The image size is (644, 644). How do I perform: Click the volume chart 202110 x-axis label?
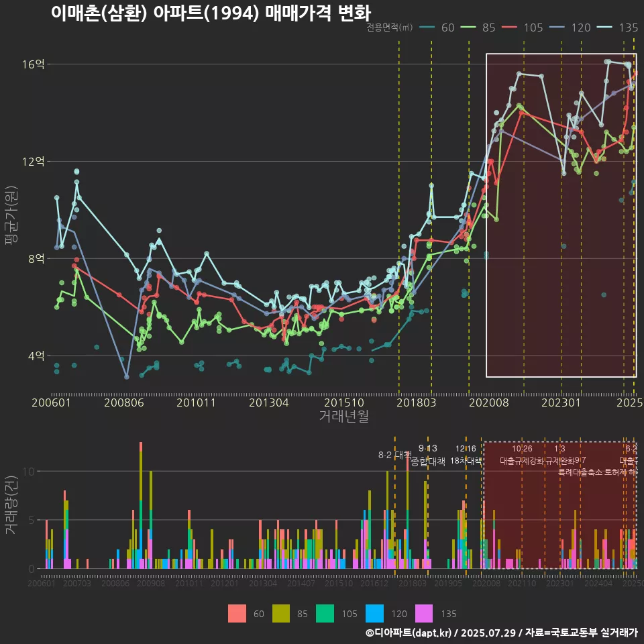[522, 583]
